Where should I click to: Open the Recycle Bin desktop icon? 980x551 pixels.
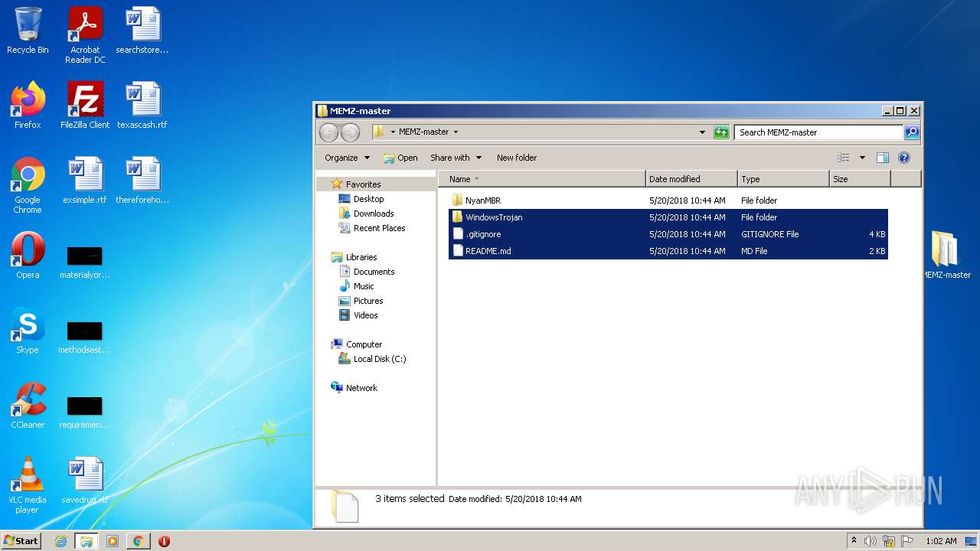pos(28,31)
